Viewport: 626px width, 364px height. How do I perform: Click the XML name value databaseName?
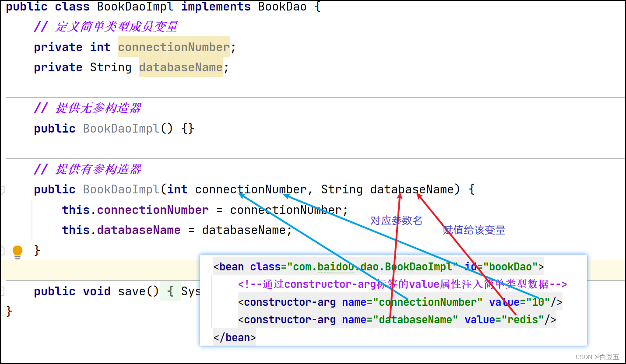coord(415,320)
